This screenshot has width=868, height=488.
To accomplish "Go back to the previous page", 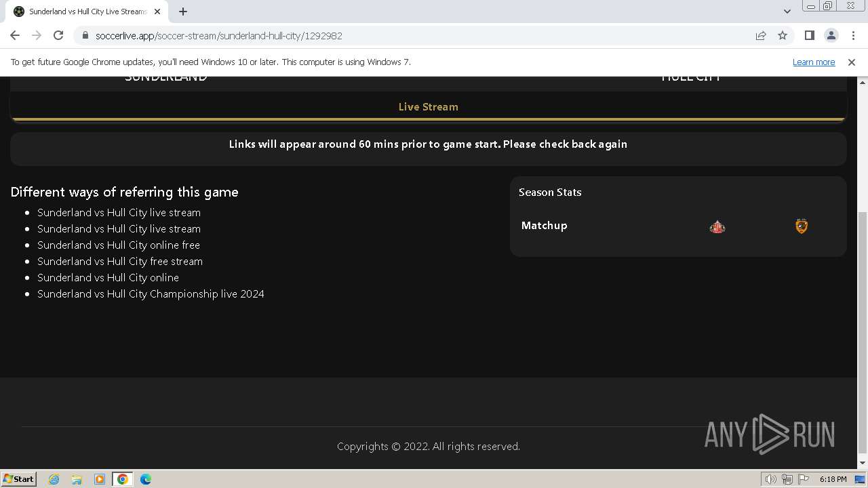I will [15, 35].
